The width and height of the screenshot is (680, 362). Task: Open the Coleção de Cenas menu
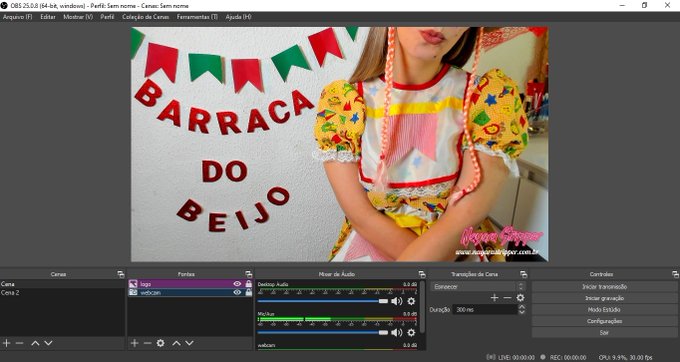[x=145, y=16]
